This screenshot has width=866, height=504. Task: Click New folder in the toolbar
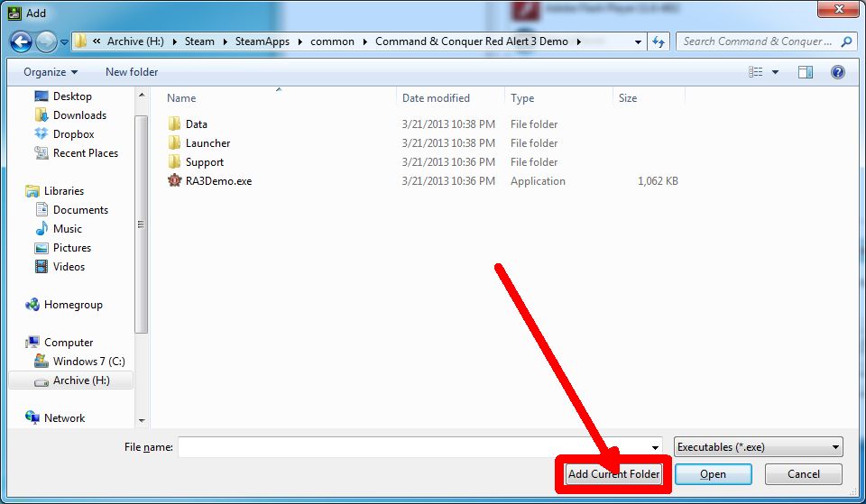tap(132, 72)
